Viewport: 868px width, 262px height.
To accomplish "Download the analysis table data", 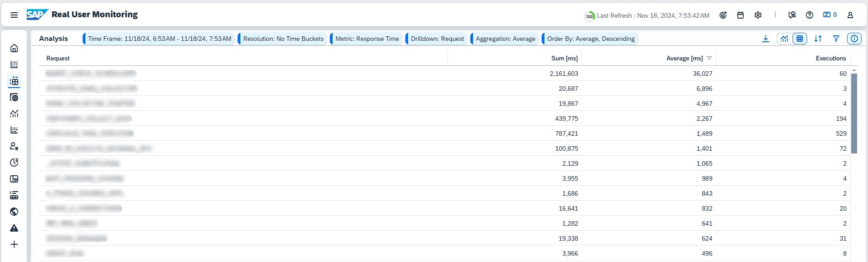I will click(766, 39).
